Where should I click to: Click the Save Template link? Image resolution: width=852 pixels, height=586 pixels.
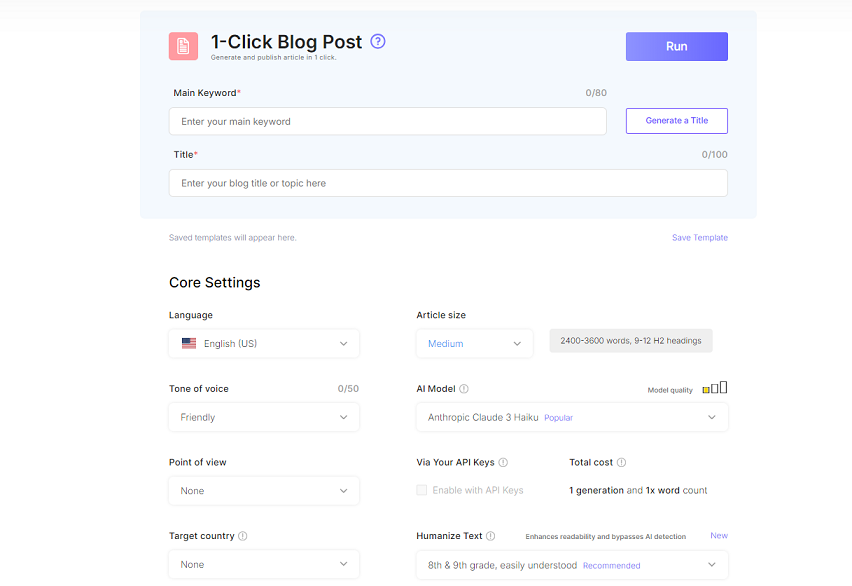699,238
